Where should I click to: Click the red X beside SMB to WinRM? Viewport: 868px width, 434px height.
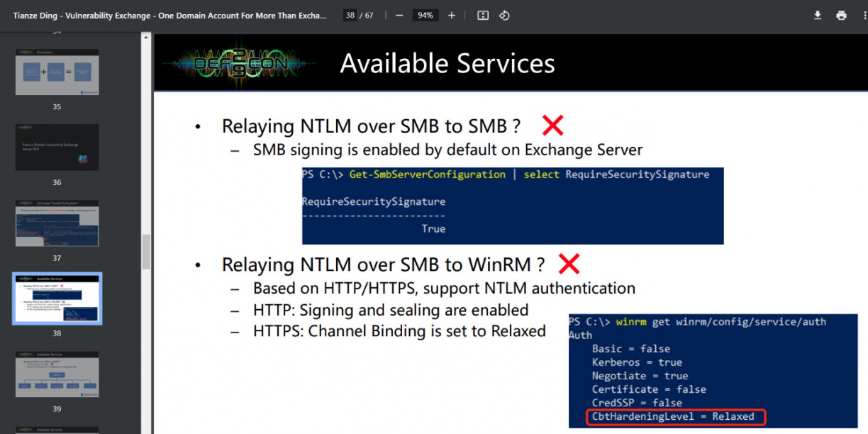click(x=569, y=265)
